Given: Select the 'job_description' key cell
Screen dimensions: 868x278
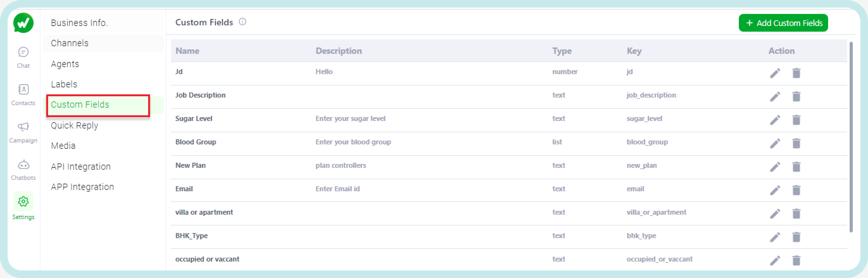Looking at the screenshot, I should [651, 95].
